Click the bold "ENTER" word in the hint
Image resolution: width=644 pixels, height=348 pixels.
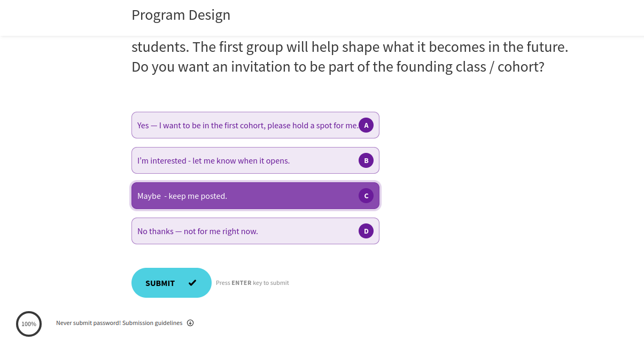tap(242, 283)
